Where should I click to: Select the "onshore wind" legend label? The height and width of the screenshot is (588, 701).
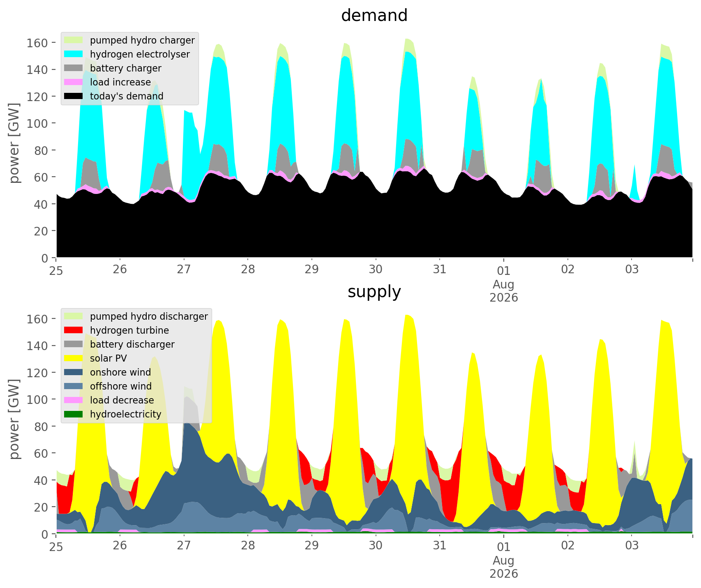[x=120, y=372]
